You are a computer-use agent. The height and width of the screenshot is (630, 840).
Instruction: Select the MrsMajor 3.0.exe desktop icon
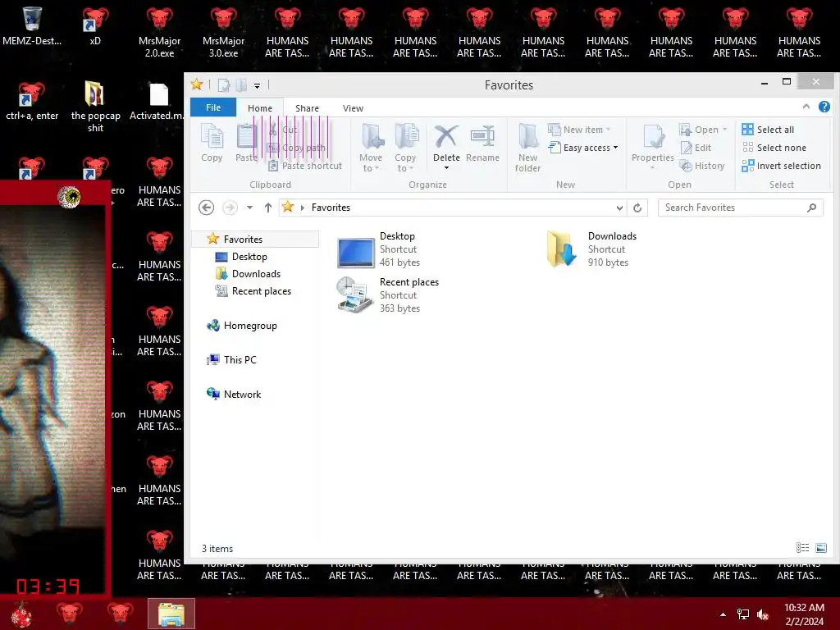pos(224,32)
